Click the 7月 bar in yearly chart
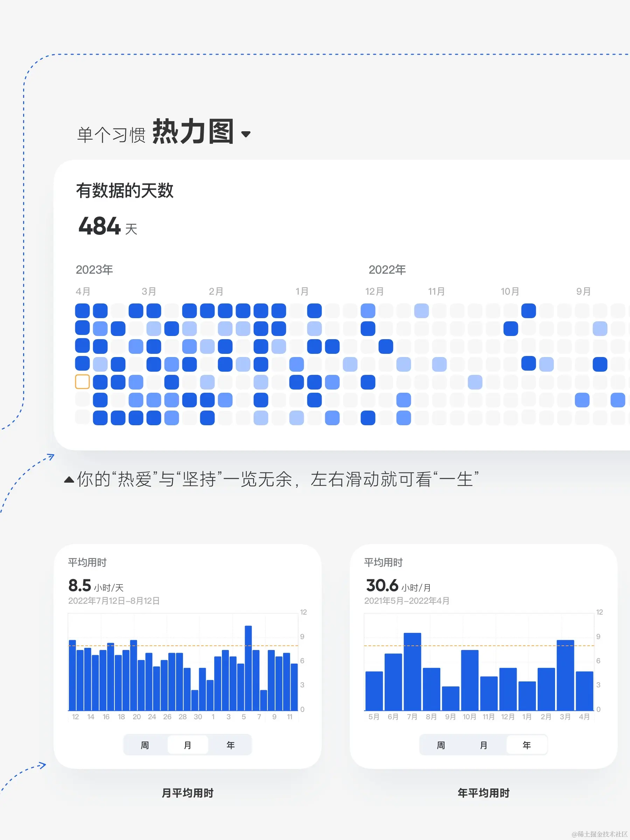Screen dimensions: 630x840 pos(412,671)
